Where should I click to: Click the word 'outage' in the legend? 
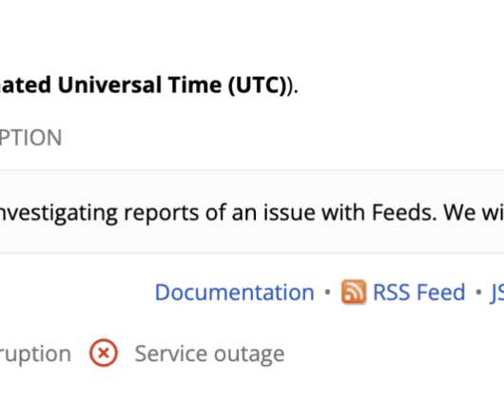249,355
